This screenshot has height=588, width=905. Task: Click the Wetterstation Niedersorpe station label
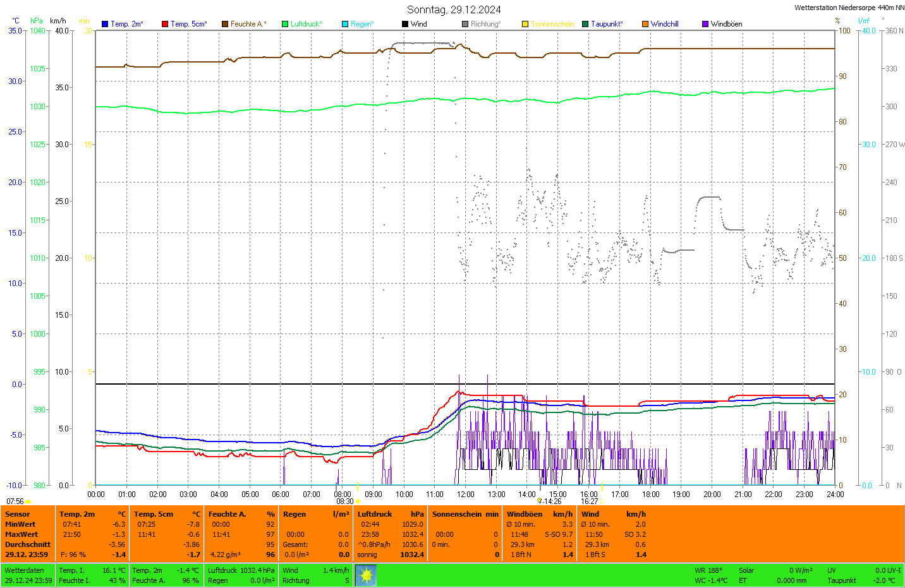(849, 8)
